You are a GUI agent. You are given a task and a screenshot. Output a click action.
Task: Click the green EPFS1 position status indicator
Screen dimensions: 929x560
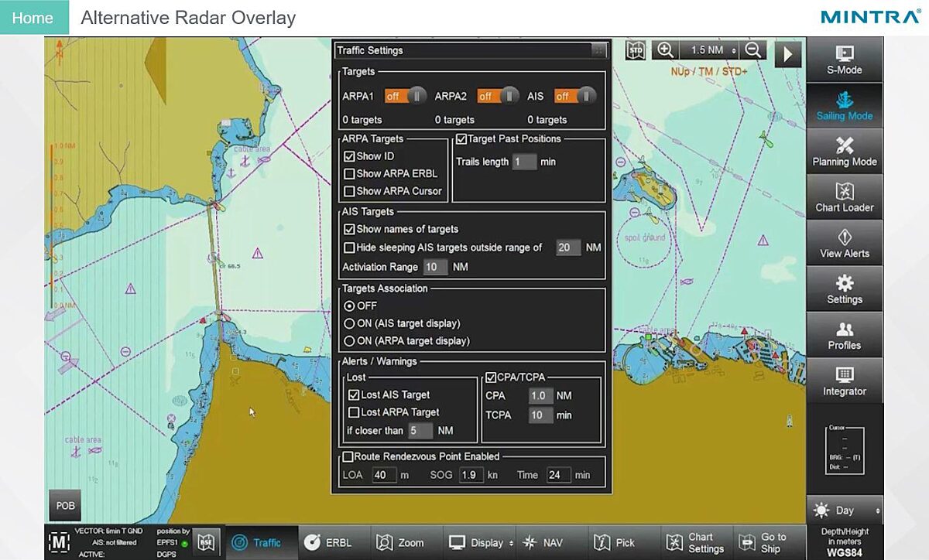pyautogui.click(x=184, y=543)
